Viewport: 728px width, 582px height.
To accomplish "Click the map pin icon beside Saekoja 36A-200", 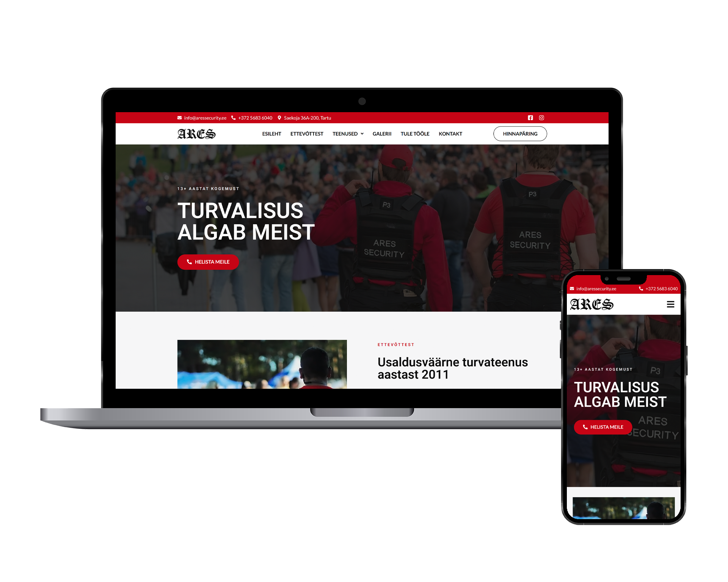I will point(279,118).
